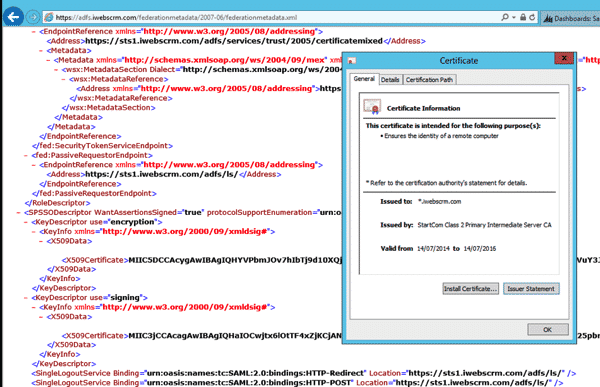600x387 pixels.
Task: Click the Internet Explorer page icon in address bar
Action: click(49, 17)
